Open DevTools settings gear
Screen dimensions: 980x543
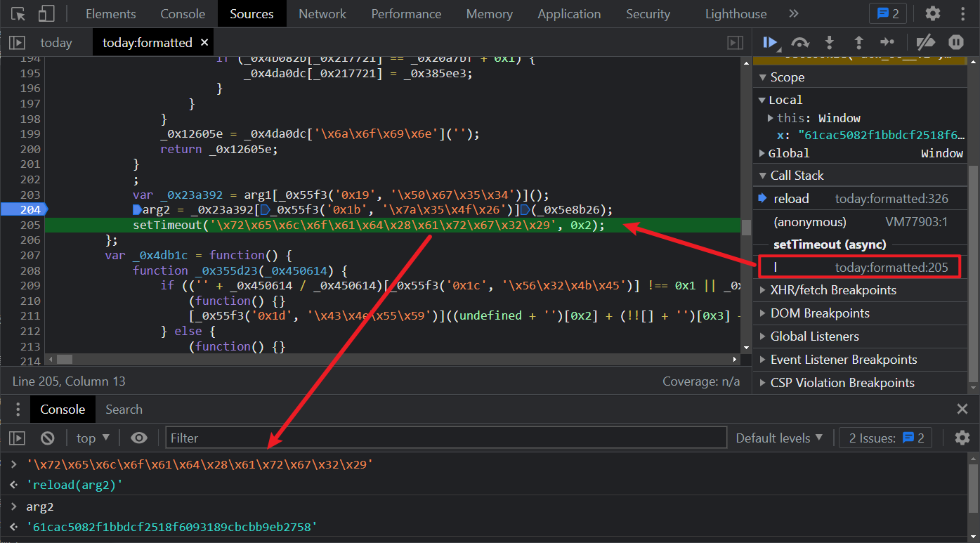932,13
